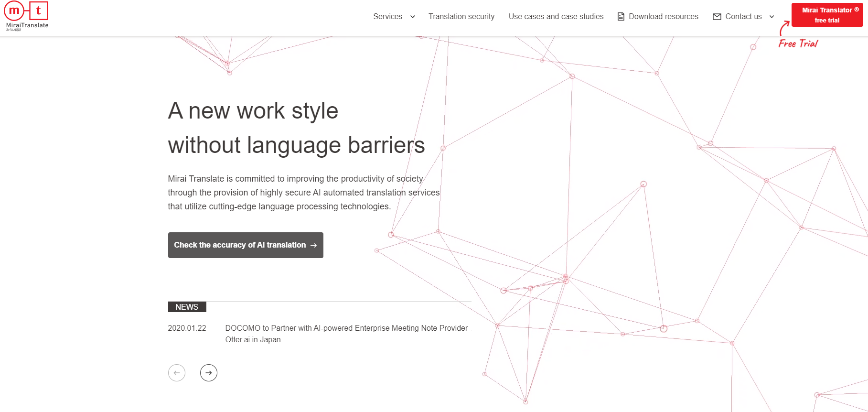Click the 2020.01.22 news date
This screenshot has width=868, height=412.
click(x=187, y=328)
